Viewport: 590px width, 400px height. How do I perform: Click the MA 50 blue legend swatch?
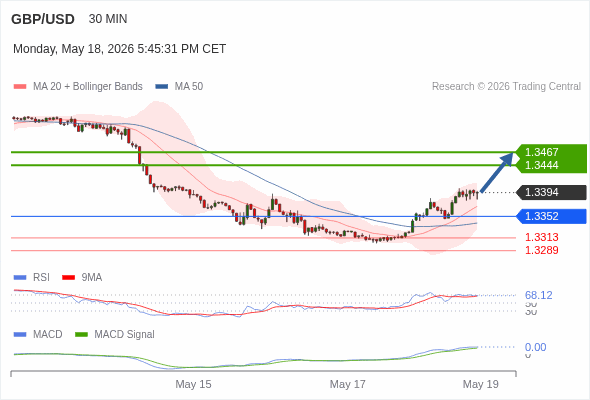point(162,87)
